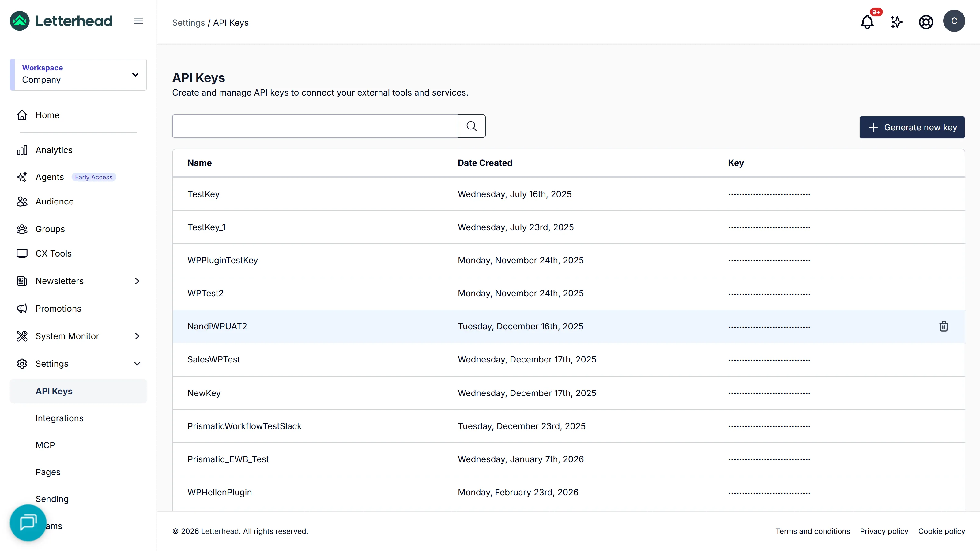Viewport: 980px width, 551px height.
Task: Select the NewKey row name
Action: [x=204, y=393]
